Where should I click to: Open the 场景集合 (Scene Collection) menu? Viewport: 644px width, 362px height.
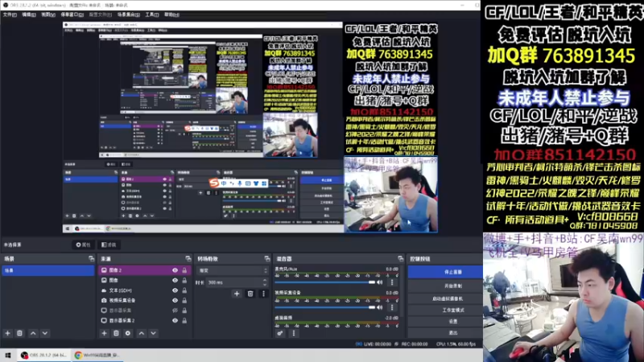click(x=128, y=14)
